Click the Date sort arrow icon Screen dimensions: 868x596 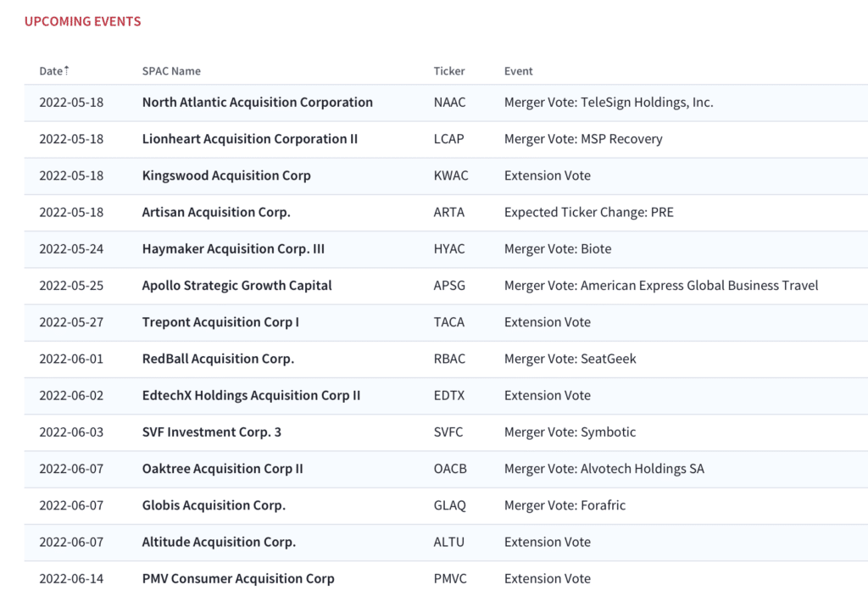(66, 70)
